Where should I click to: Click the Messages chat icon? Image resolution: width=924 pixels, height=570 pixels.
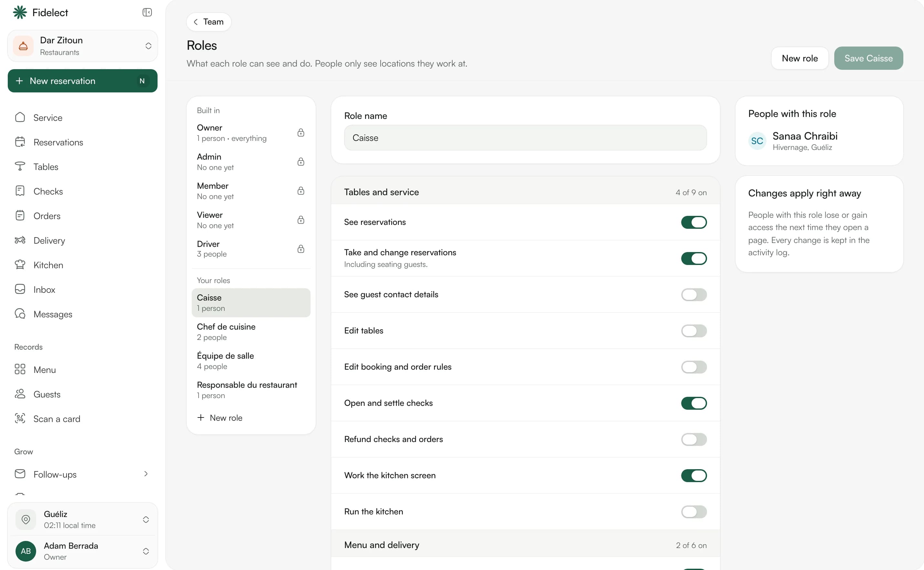pos(20,314)
